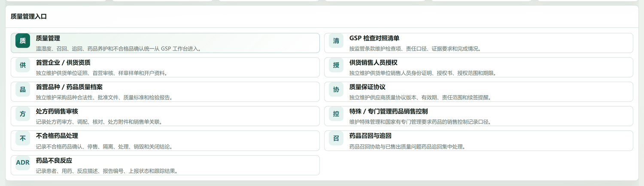Click description starting 温湿度、召回、追回
Screen dimensions: 644x186
pos(118,49)
